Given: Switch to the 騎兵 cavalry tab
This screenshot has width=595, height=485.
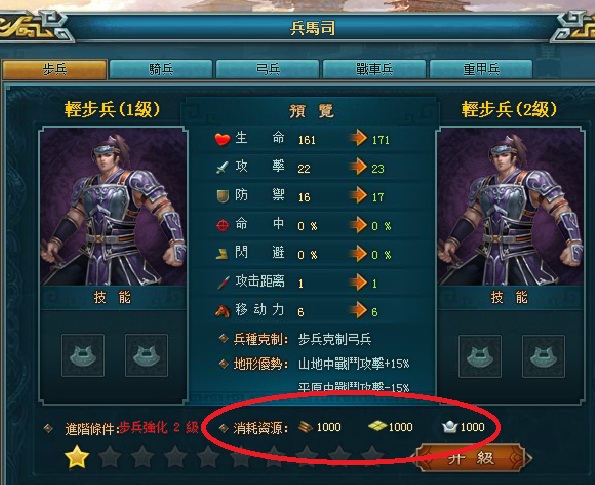Looking at the screenshot, I should pos(161,69).
